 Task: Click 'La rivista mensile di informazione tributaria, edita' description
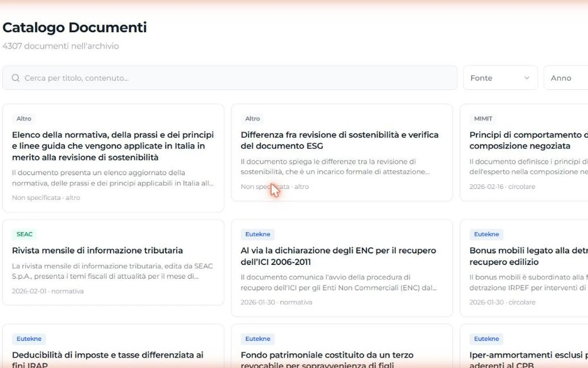click(113, 271)
